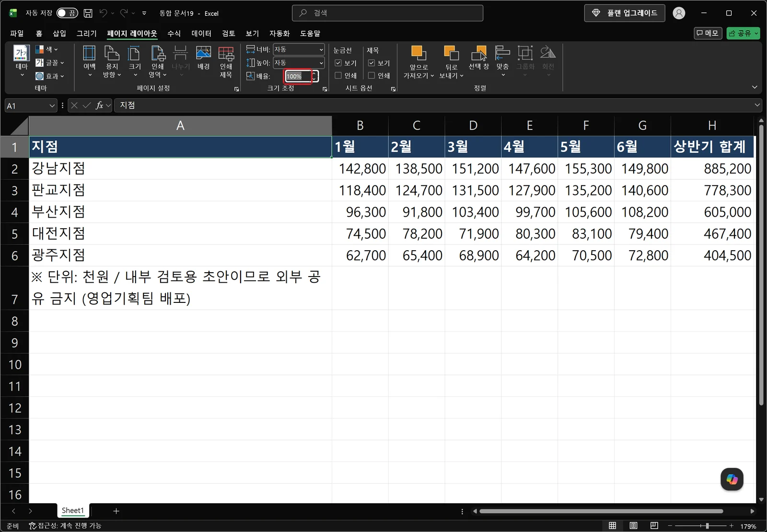Open theme Effects (효과) menu

coord(49,76)
